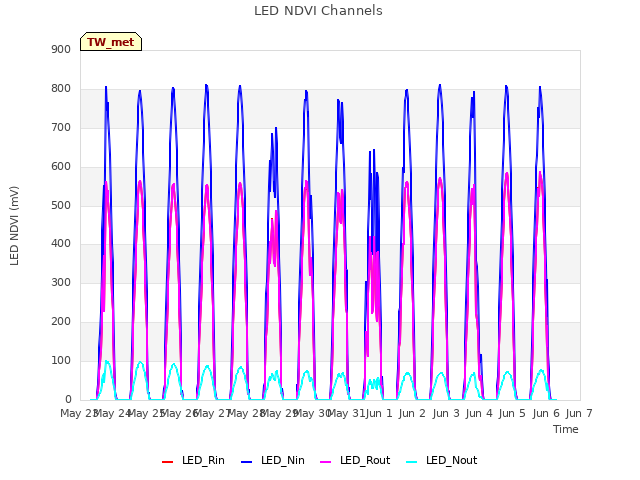Click the Jun 1 x-axis tick label

(379, 413)
